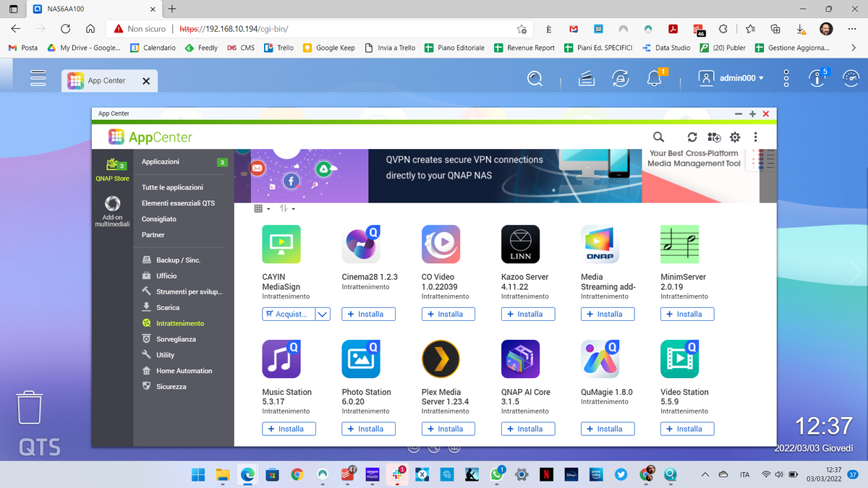The height and width of the screenshot is (488, 868).
Task: Open Trello bookmark in browser
Action: coord(278,48)
